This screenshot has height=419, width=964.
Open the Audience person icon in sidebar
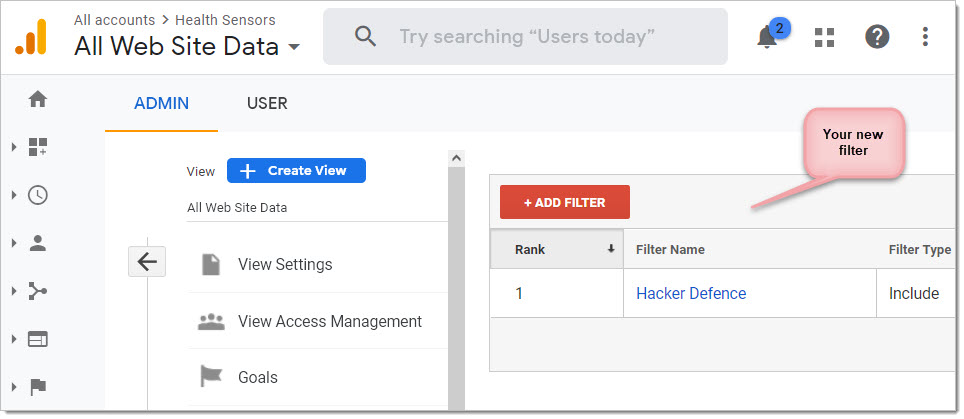tap(38, 243)
